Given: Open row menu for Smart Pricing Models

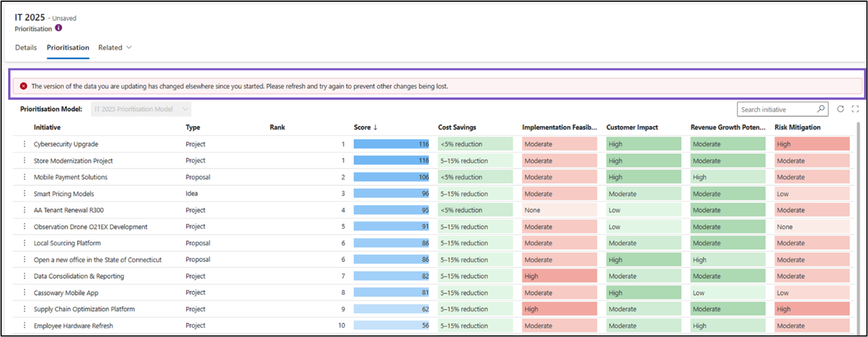Looking at the screenshot, I should tap(24, 194).
